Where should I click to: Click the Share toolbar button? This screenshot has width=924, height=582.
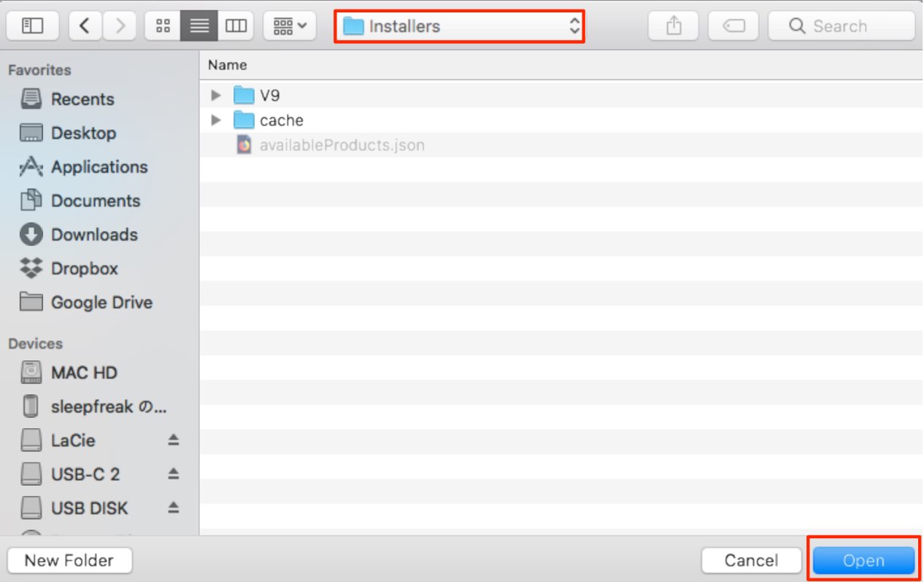pos(674,26)
